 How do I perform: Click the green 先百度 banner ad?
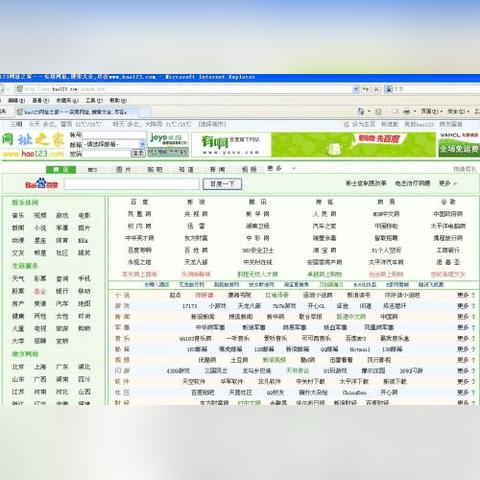(x=353, y=144)
